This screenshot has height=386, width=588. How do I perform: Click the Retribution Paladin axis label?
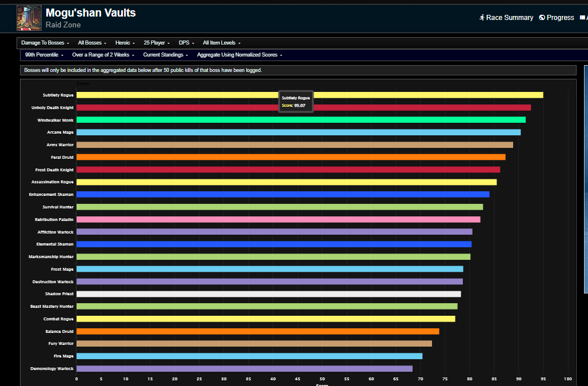pos(54,220)
